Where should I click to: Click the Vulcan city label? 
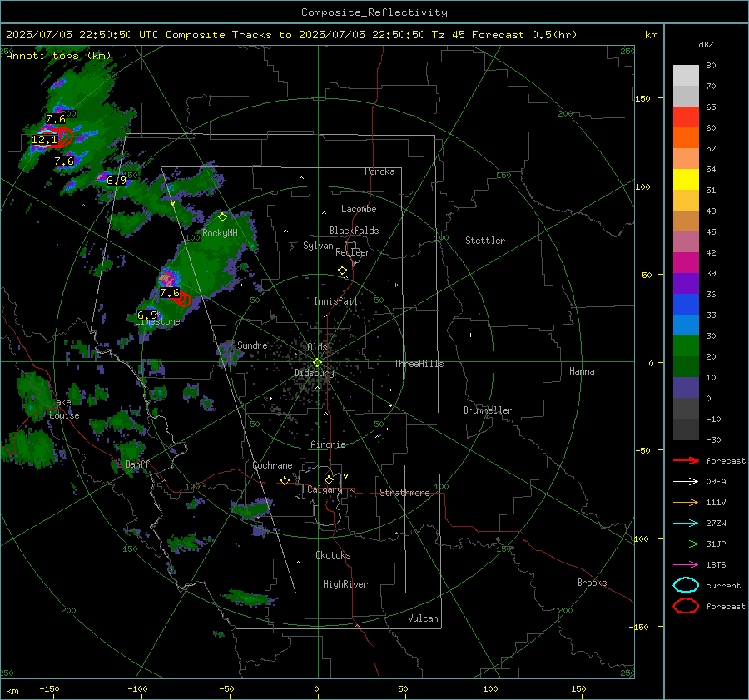tap(424, 618)
